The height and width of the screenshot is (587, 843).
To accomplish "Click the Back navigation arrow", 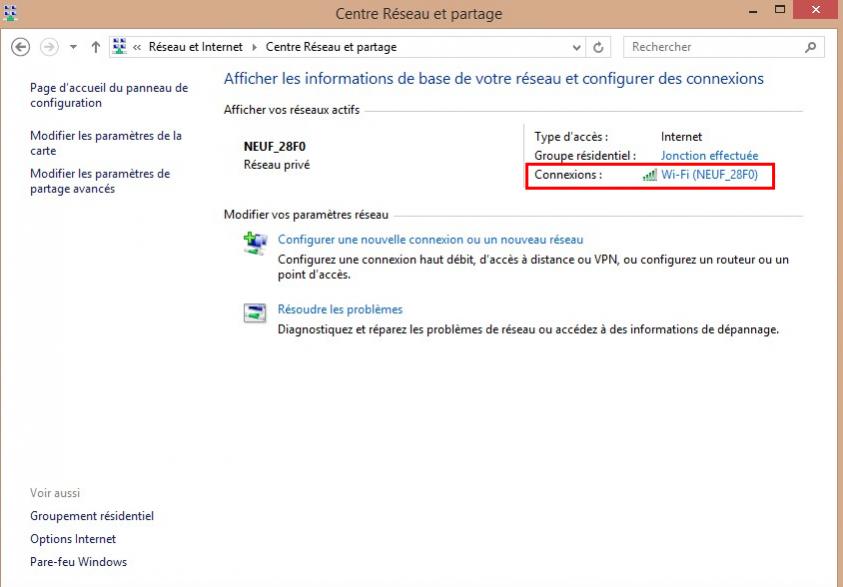I will point(20,47).
